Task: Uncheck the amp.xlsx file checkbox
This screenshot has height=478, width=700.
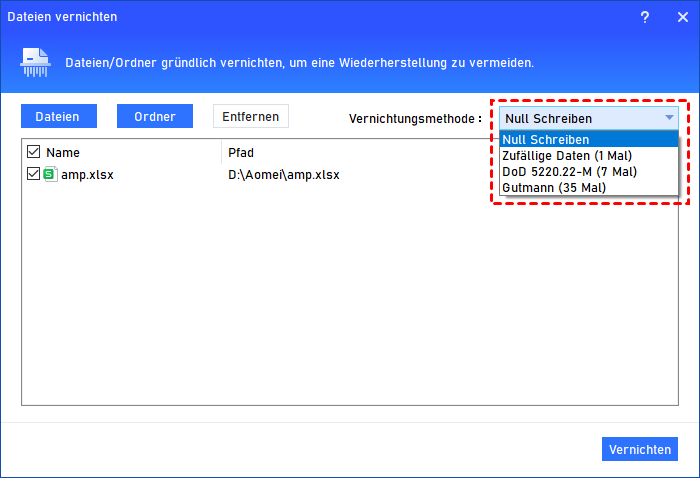Action: tap(33, 174)
